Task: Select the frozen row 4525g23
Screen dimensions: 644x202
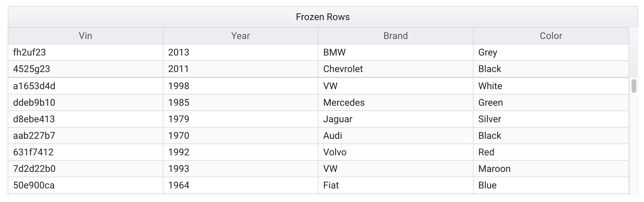Action: 318,69
